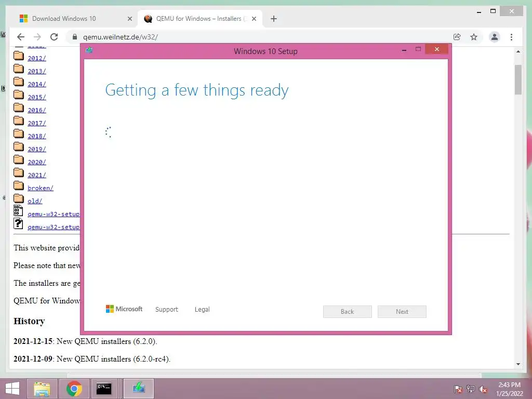Click the page scrollbar down arrow
The height and width of the screenshot is (399, 532).
518,364
